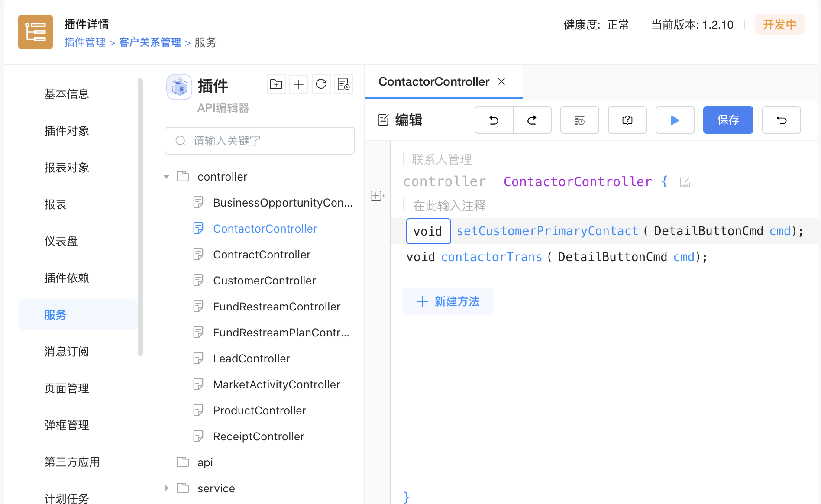Collapse the controller folder
The height and width of the screenshot is (504, 821).
click(x=166, y=177)
